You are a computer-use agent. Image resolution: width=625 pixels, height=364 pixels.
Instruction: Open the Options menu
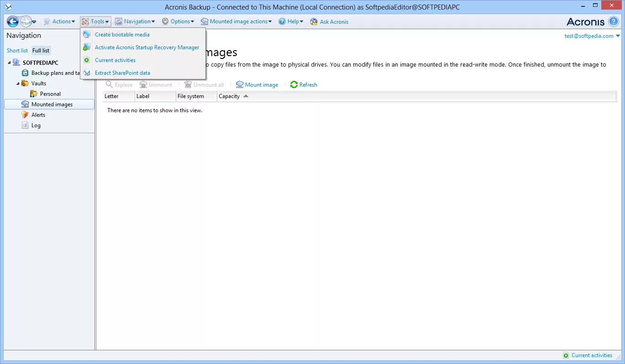(178, 21)
